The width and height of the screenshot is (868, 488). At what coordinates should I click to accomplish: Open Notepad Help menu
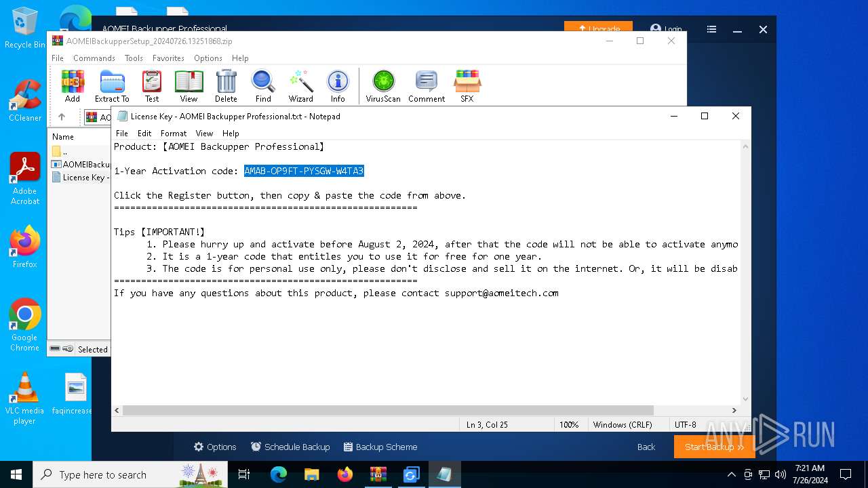[x=231, y=134]
